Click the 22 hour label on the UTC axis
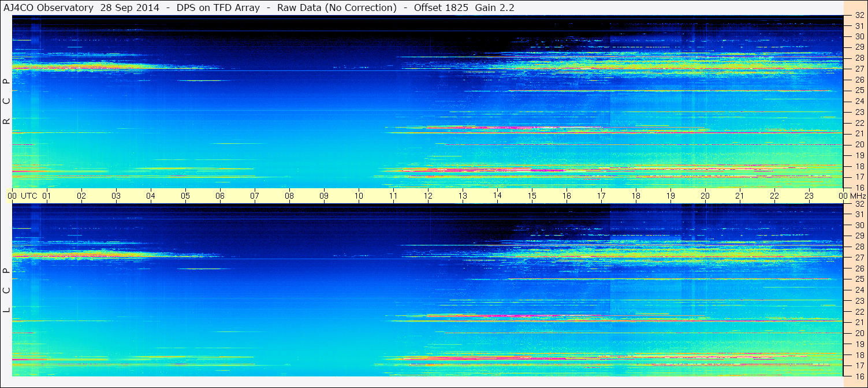Screen dimensions: 868x388 pyautogui.click(x=774, y=196)
